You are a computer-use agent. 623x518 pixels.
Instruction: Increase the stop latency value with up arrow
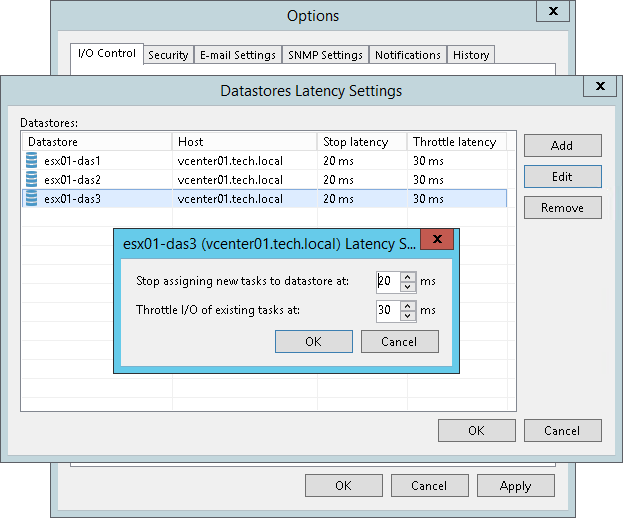[408, 277]
